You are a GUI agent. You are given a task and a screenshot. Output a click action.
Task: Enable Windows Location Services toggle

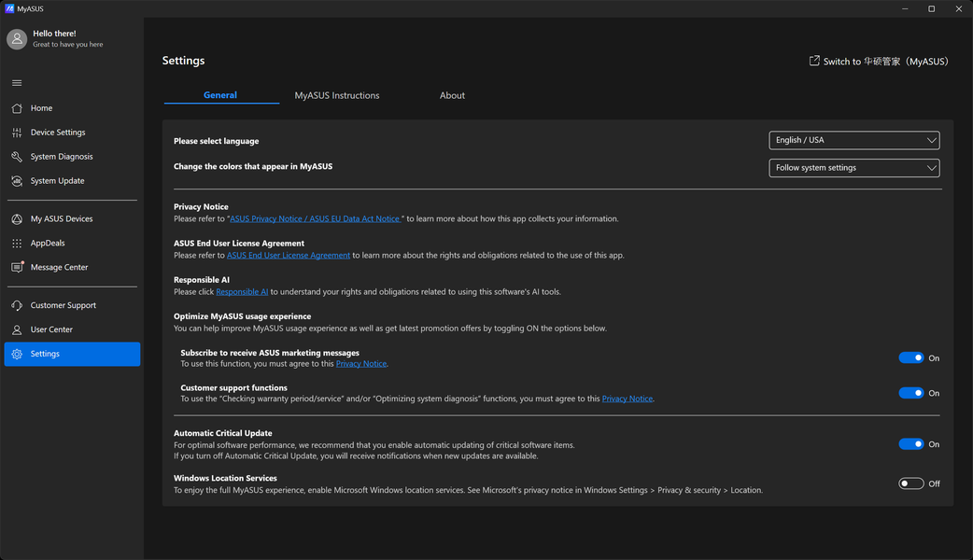[x=910, y=483]
